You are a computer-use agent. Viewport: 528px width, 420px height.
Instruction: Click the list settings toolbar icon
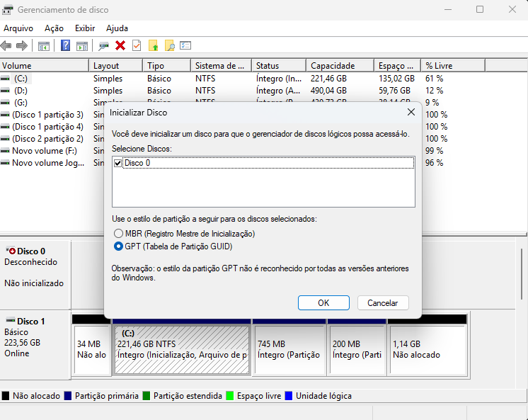185,45
